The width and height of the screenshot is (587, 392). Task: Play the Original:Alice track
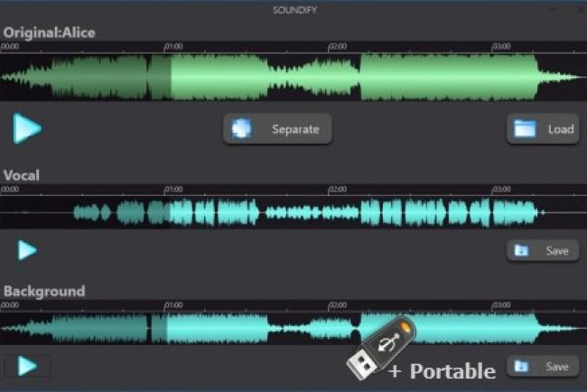click(28, 128)
